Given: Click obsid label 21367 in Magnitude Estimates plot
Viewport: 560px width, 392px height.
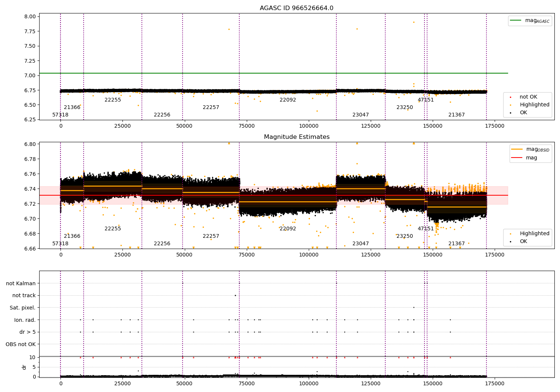Looking at the screenshot, I should 457,244.
